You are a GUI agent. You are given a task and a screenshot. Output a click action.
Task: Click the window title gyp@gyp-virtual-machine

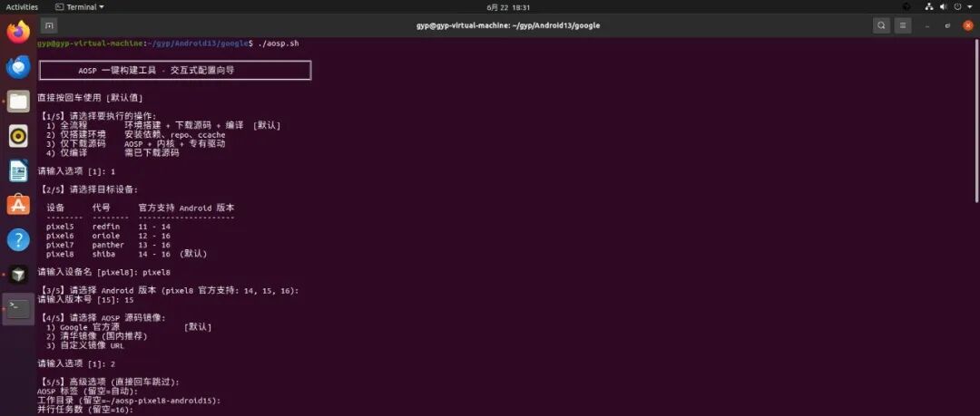click(x=508, y=25)
